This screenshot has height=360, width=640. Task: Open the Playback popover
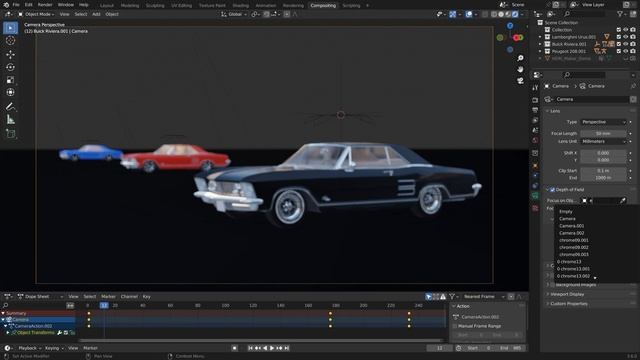[30, 348]
